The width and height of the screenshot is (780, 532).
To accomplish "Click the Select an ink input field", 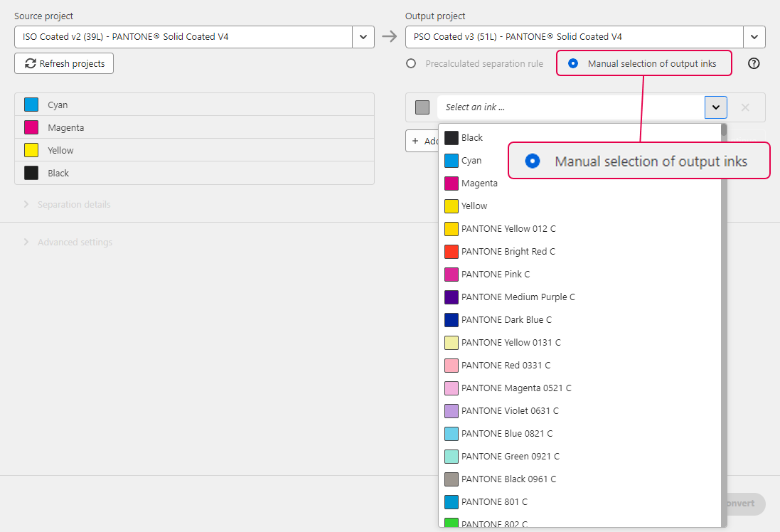I will click(x=570, y=107).
